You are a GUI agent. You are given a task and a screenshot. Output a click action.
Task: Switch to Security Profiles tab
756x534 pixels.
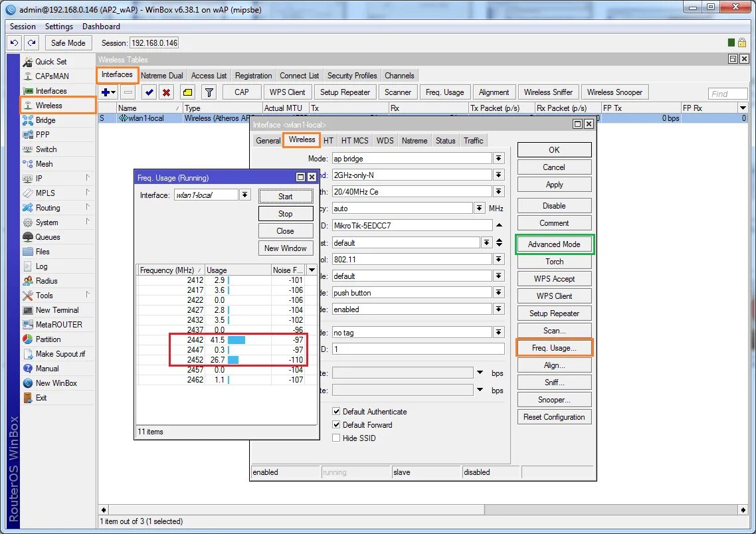tap(352, 76)
